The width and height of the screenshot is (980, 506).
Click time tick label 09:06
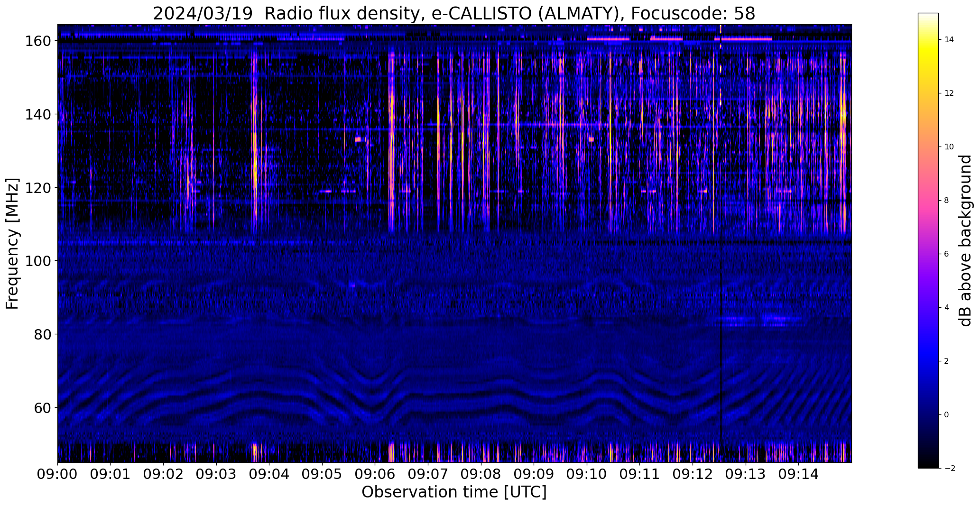(x=375, y=474)
